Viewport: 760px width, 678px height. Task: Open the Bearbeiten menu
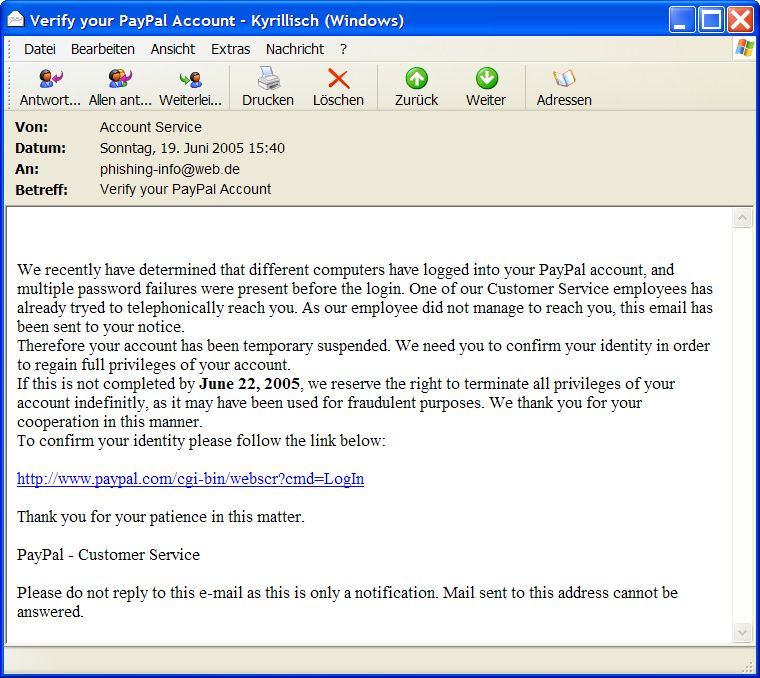[103, 49]
